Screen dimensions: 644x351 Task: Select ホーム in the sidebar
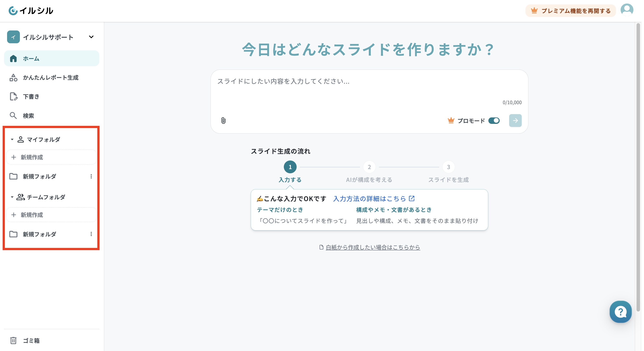click(51, 58)
